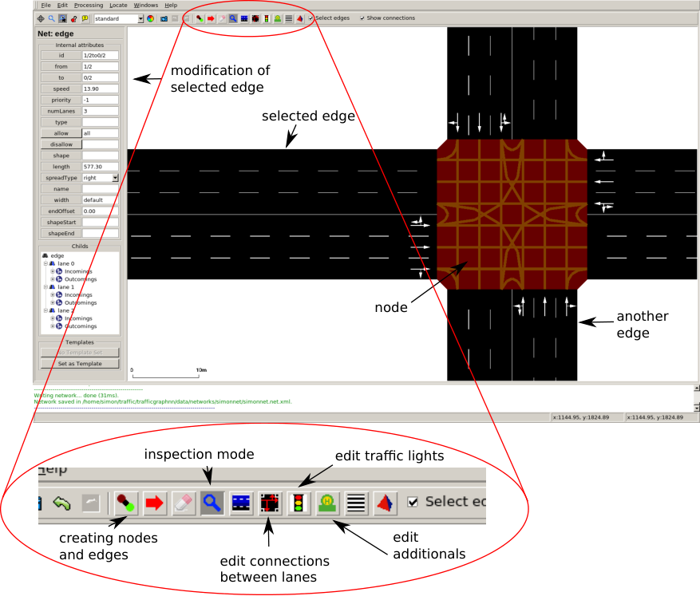Toggle Select edges checkbox in top toolbar
This screenshot has width=700, height=596.
[310, 18]
